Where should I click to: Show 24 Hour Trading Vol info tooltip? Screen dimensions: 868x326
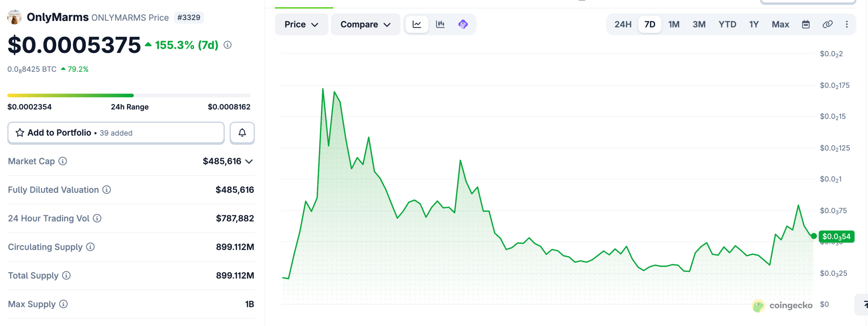(x=97, y=219)
